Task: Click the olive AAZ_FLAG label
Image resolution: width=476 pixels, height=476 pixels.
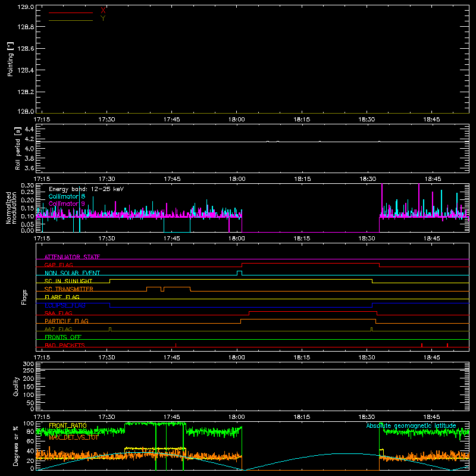Action: click(58, 329)
